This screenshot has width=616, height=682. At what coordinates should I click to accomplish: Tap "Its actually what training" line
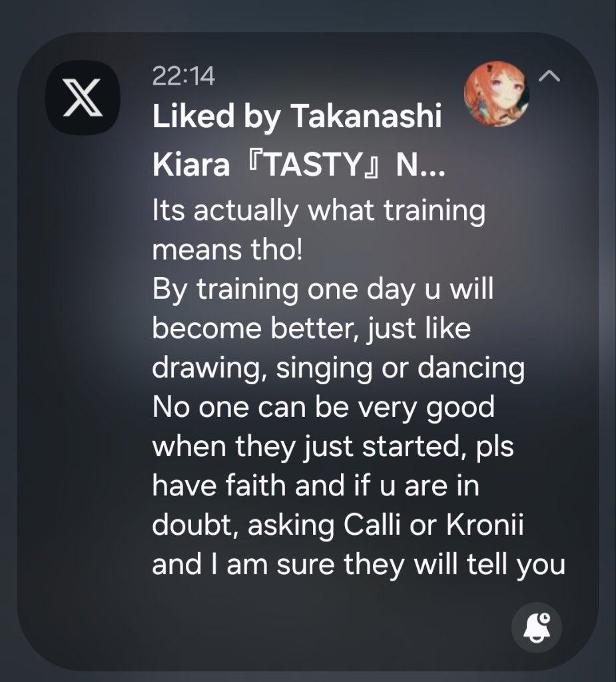pos(319,213)
